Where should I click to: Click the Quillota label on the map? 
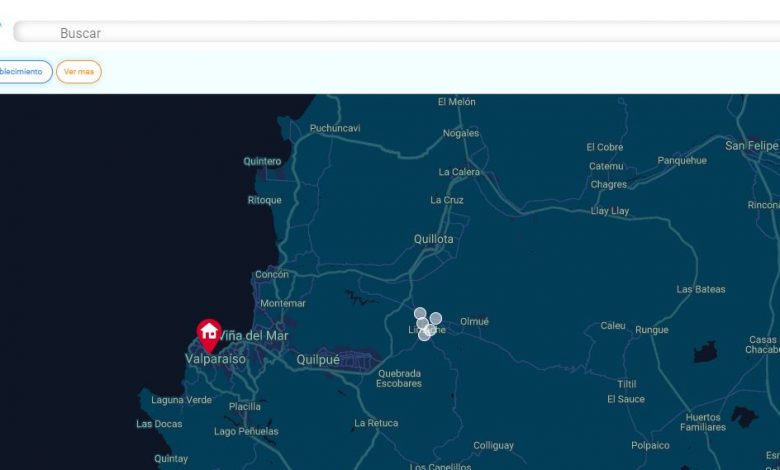[x=433, y=239]
